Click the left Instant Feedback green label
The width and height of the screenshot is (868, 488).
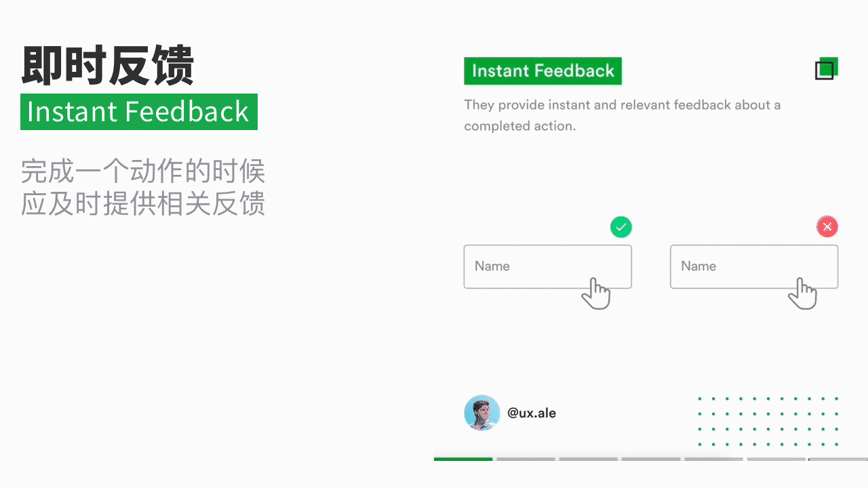point(139,112)
